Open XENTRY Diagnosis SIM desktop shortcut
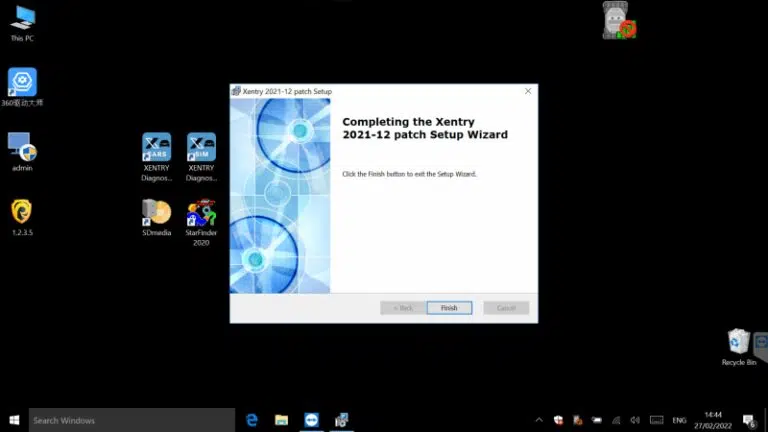Viewport: 768px width, 432px height. pos(201,148)
